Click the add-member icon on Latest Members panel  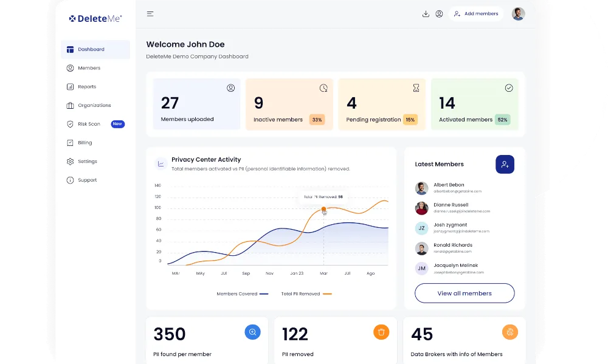pos(505,164)
